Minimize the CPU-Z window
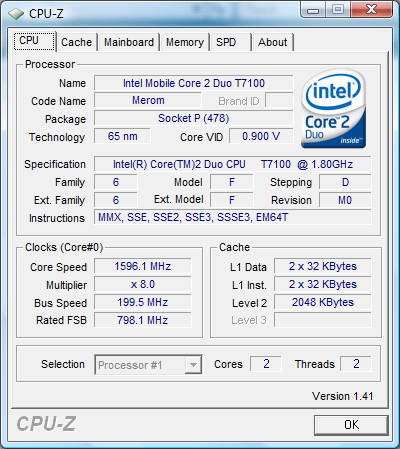This screenshot has width=400, height=449. pos(313,10)
